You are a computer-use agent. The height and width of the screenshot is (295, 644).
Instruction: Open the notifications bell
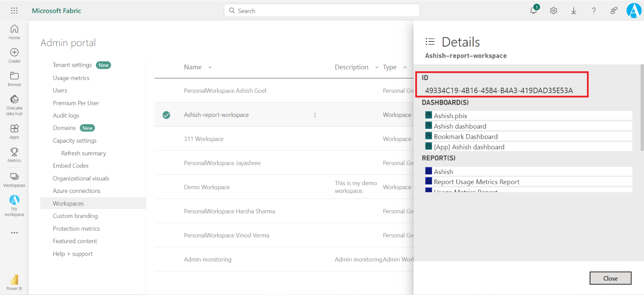tap(533, 11)
